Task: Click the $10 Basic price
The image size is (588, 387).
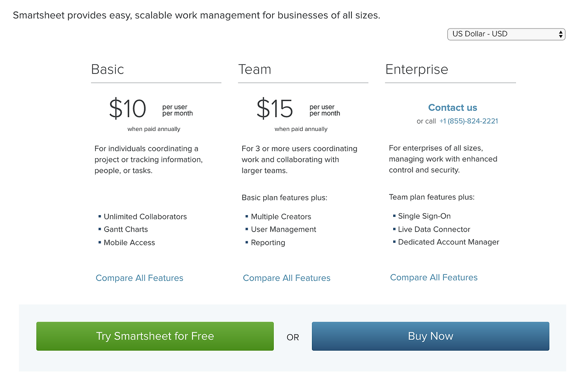Action: click(x=127, y=109)
